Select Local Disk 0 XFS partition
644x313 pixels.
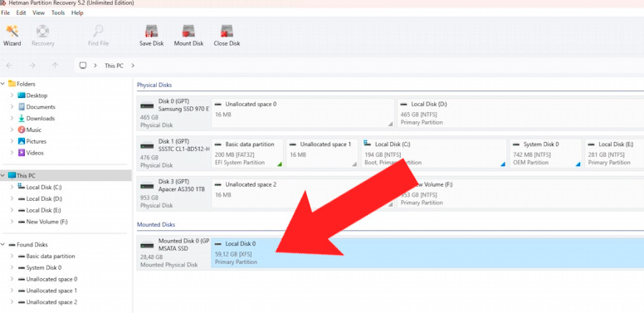(x=427, y=253)
